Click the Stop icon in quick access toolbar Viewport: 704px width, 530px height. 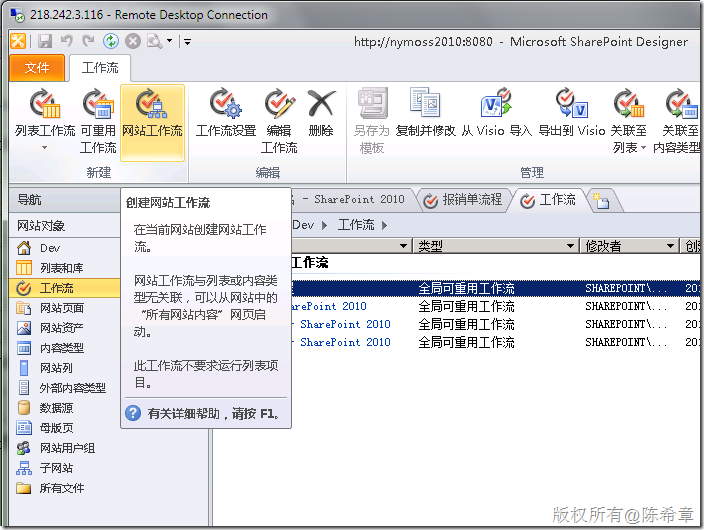[x=133, y=41]
